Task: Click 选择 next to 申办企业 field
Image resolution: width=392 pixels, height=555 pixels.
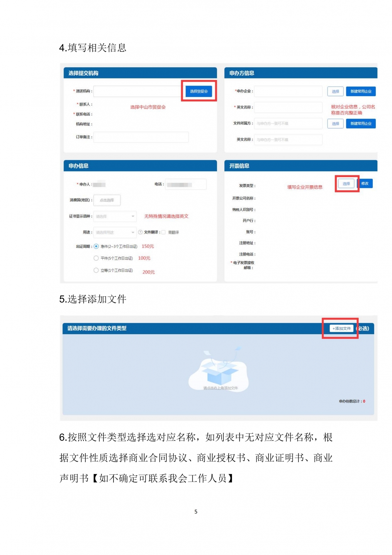Action: [335, 91]
